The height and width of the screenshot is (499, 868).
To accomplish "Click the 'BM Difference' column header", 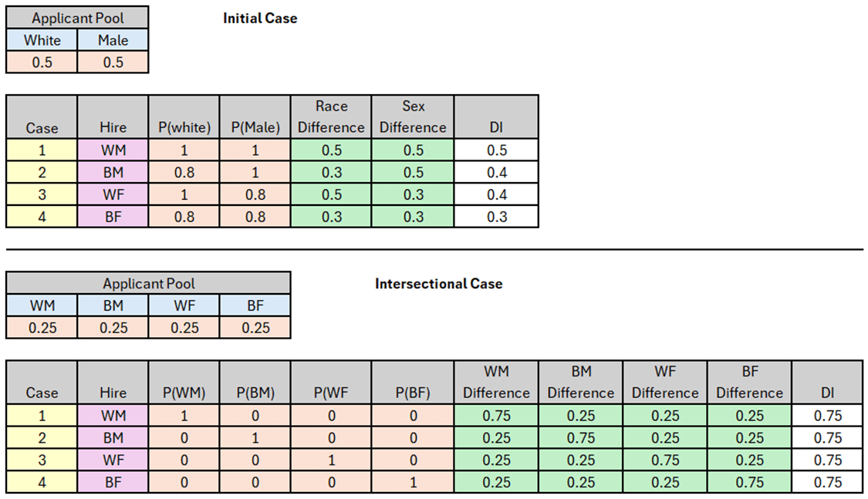I will (x=581, y=382).
